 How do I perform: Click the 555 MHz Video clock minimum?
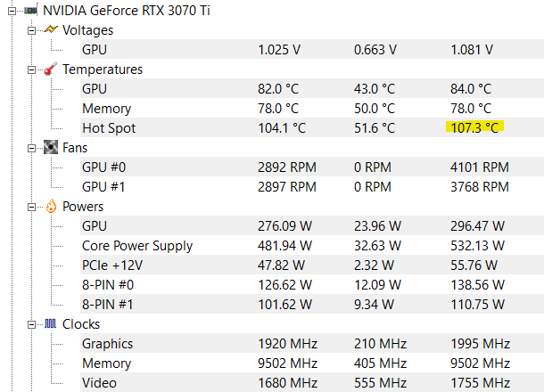coord(380,383)
